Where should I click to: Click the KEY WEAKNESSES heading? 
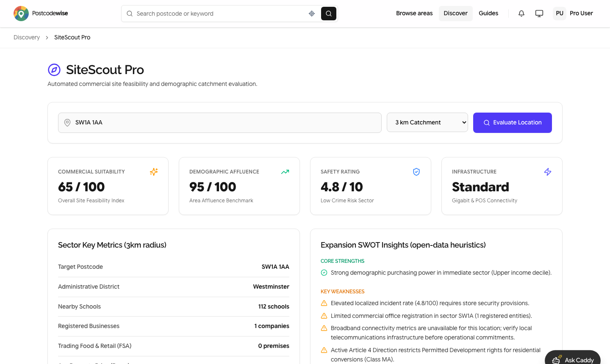pos(342,292)
